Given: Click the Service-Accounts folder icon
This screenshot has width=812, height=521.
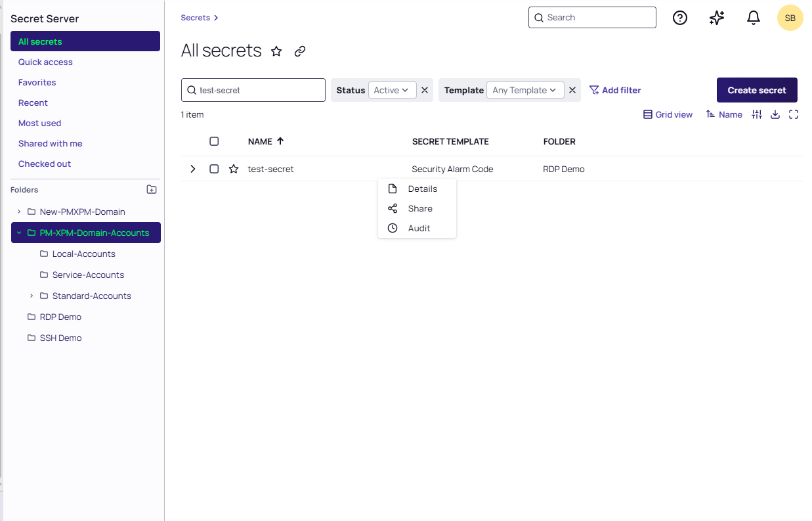Looking at the screenshot, I should tap(44, 275).
